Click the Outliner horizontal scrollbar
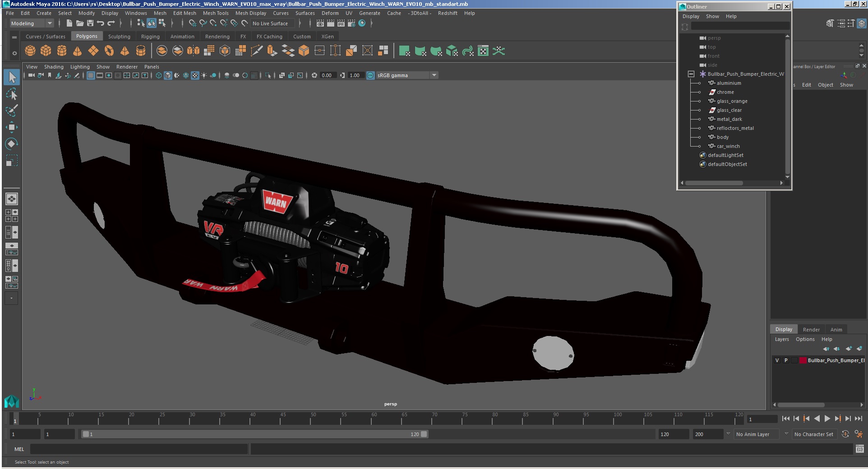The image size is (868, 469). [x=714, y=183]
